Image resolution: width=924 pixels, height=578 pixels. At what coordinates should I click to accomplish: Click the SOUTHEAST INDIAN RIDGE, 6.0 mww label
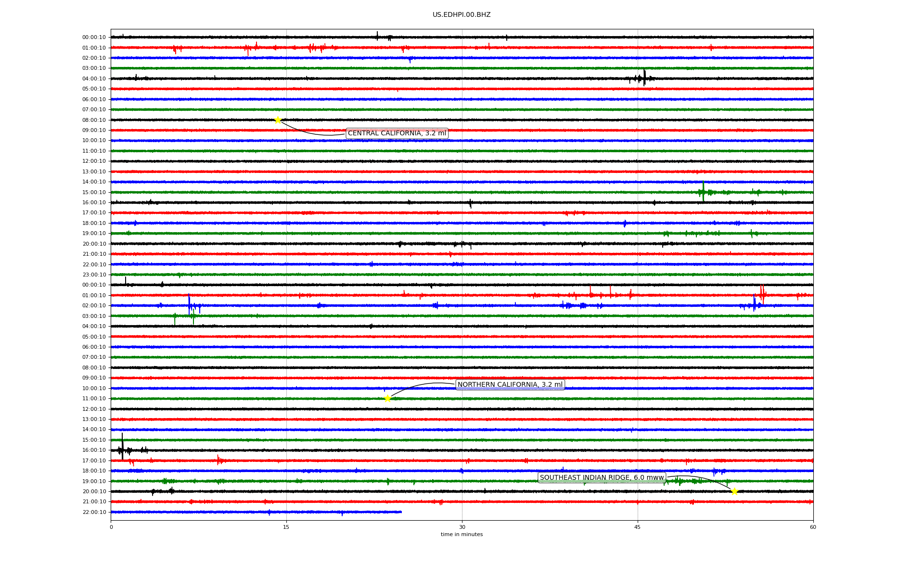pyautogui.click(x=602, y=478)
